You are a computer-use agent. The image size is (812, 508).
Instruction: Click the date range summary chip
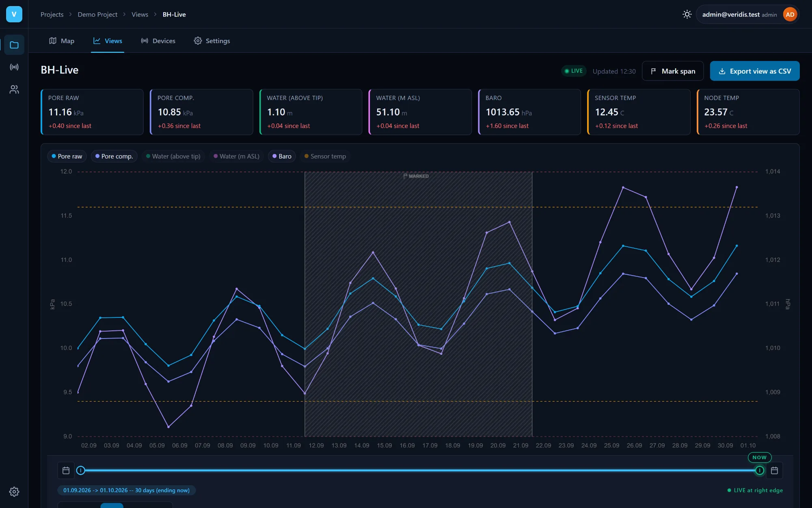126,490
